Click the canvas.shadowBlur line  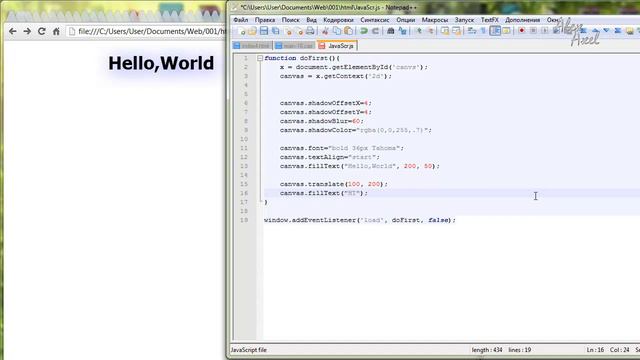[322, 121]
